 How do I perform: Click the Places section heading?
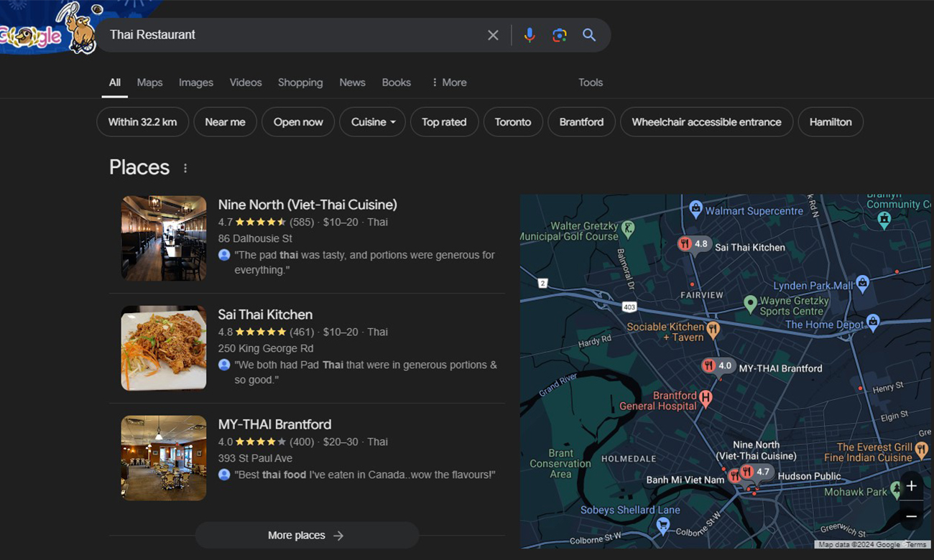(x=139, y=167)
